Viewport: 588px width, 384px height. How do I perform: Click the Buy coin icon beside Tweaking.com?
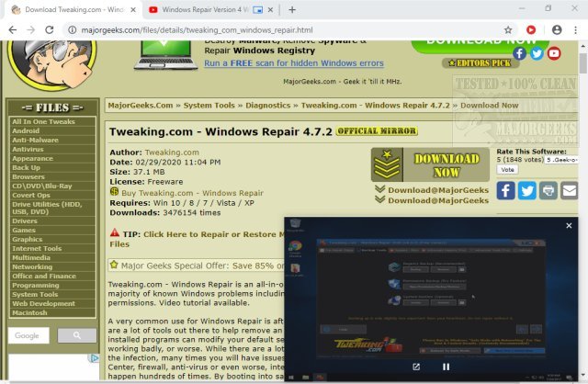(114, 192)
